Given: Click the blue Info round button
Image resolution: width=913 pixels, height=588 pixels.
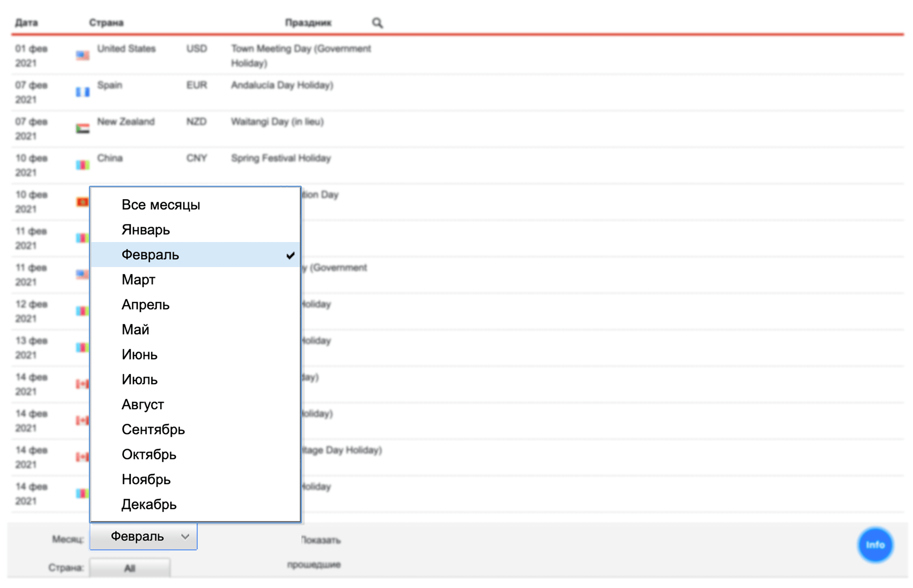Looking at the screenshot, I should (x=874, y=545).
